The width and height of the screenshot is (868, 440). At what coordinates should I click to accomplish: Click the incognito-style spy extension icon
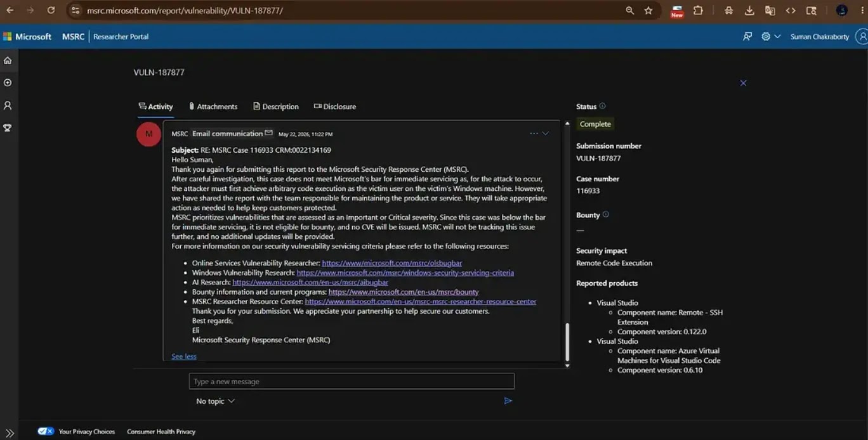(x=728, y=10)
